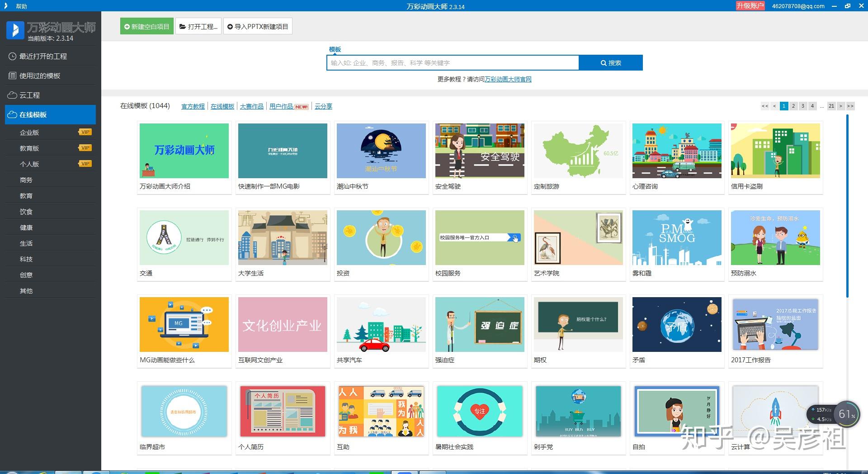Viewport: 868px width, 474px height.
Task: Open the 帮助 menu in title bar
Action: 21,6
